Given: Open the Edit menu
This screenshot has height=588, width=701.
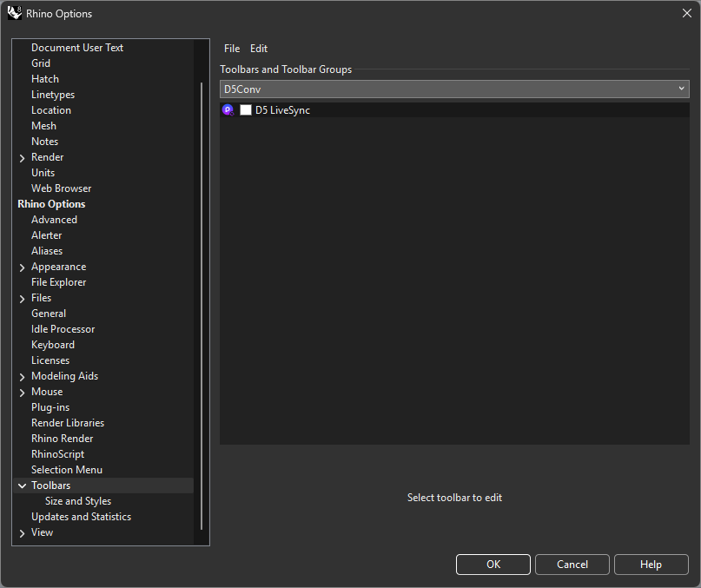Looking at the screenshot, I should coord(259,49).
